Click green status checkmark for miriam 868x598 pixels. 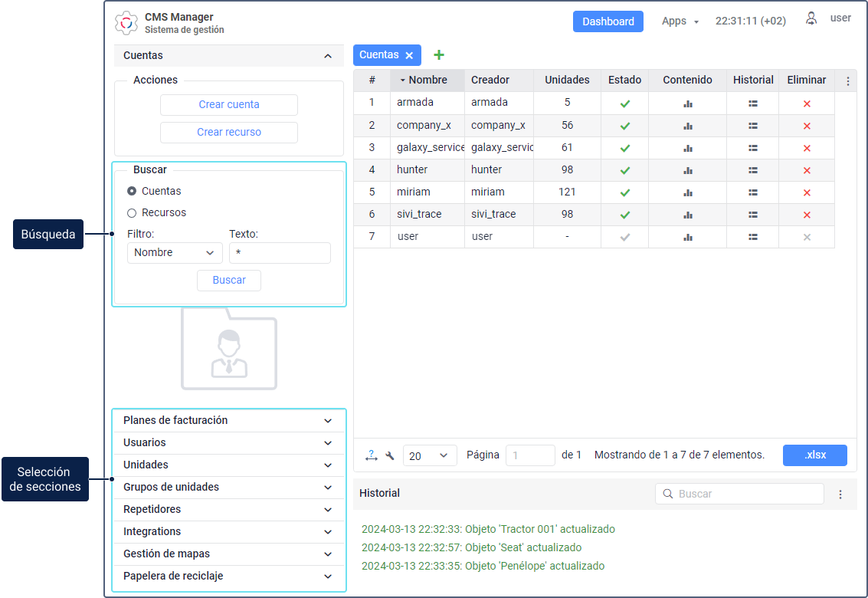[624, 192]
